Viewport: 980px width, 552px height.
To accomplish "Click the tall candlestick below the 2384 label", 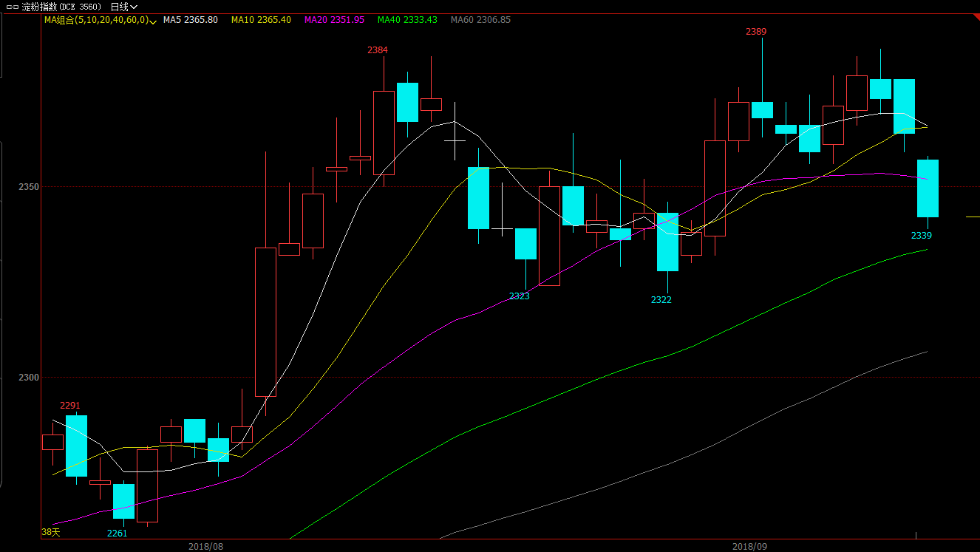I will [x=384, y=133].
